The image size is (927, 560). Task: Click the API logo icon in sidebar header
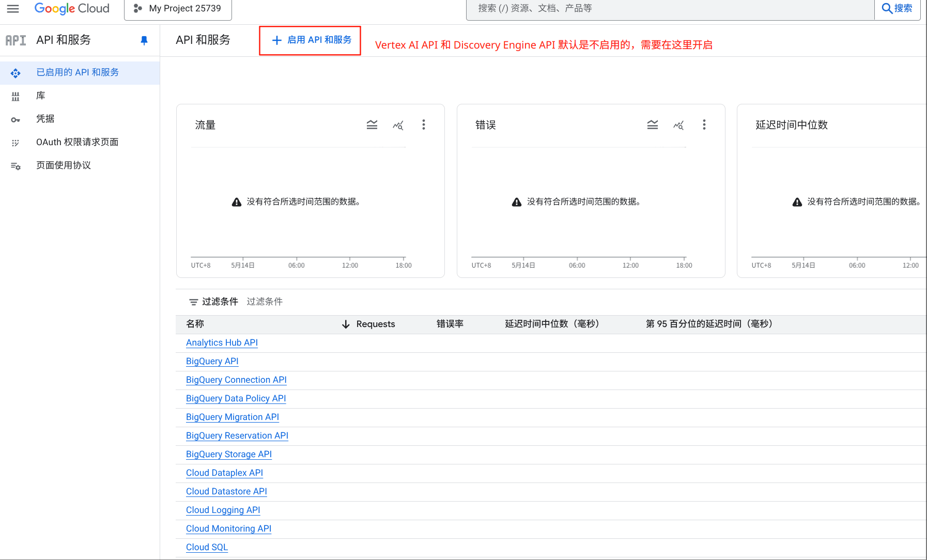coord(16,40)
